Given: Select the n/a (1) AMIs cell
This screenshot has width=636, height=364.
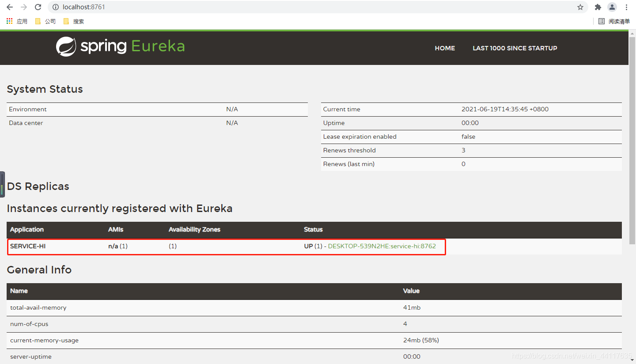Looking at the screenshot, I should [x=118, y=246].
